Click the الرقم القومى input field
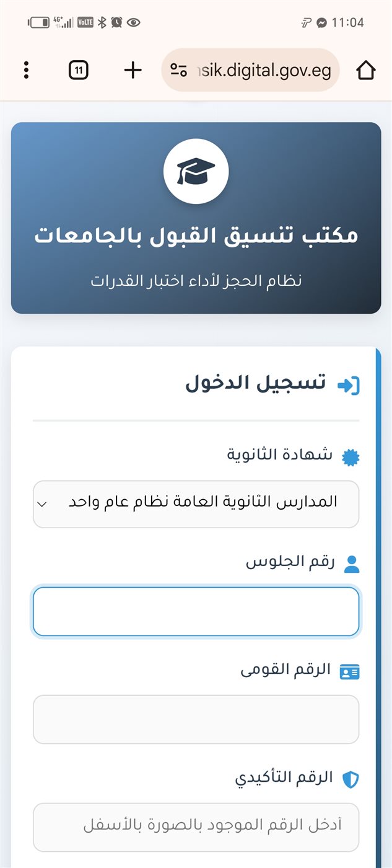The image size is (392, 868). coord(196,719)
